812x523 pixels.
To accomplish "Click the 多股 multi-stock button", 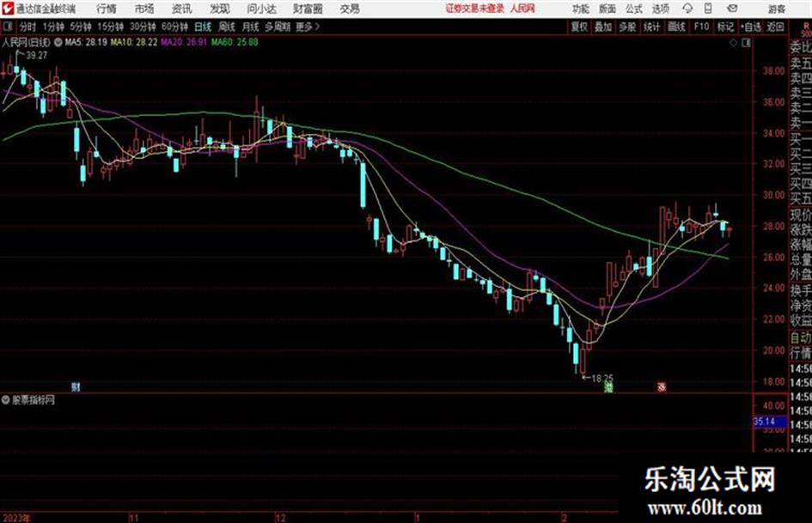I will (627, 27).
